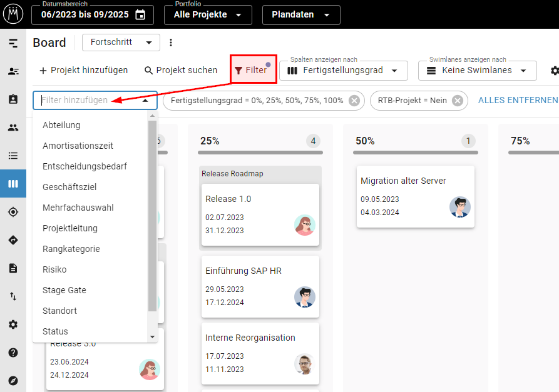The height and width of the screenshot is (392, 559).
Task: Open the Spalten anzeigen nach dropdown
Action: pos(344,71)
